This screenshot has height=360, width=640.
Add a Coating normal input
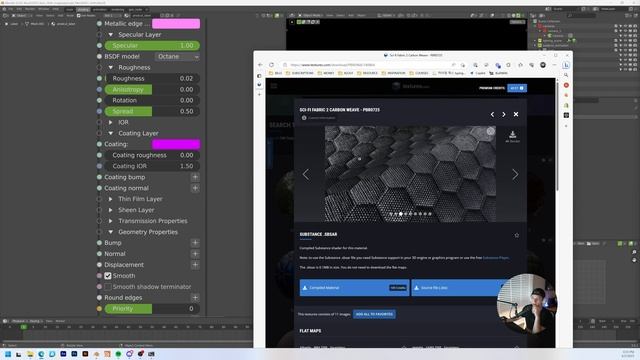click(x=195, y=188)
